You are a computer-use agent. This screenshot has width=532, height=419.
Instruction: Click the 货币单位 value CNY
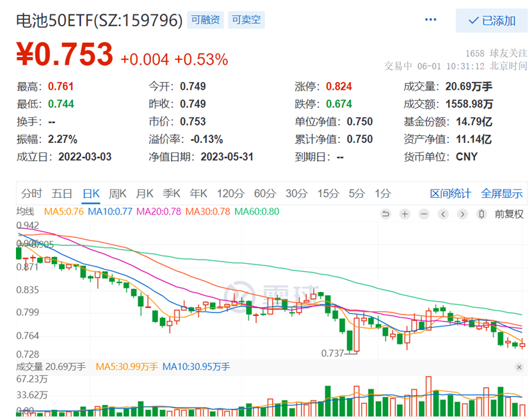click(x=467, y=157)
